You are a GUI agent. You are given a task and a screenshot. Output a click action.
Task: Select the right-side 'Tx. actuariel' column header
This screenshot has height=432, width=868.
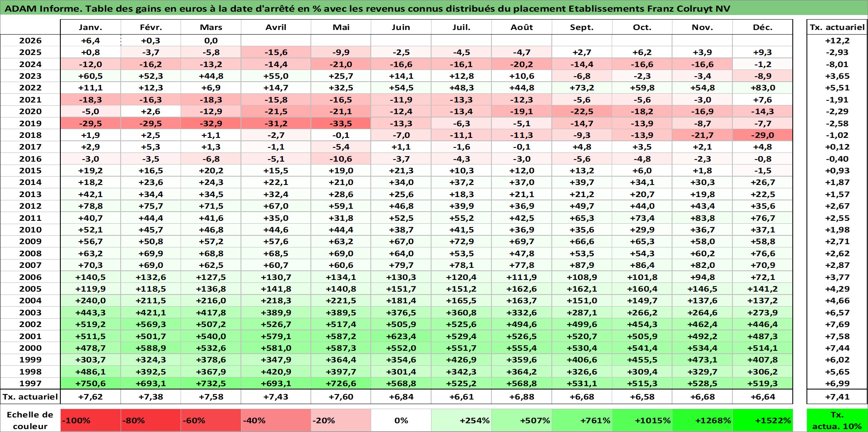(837, 27)
